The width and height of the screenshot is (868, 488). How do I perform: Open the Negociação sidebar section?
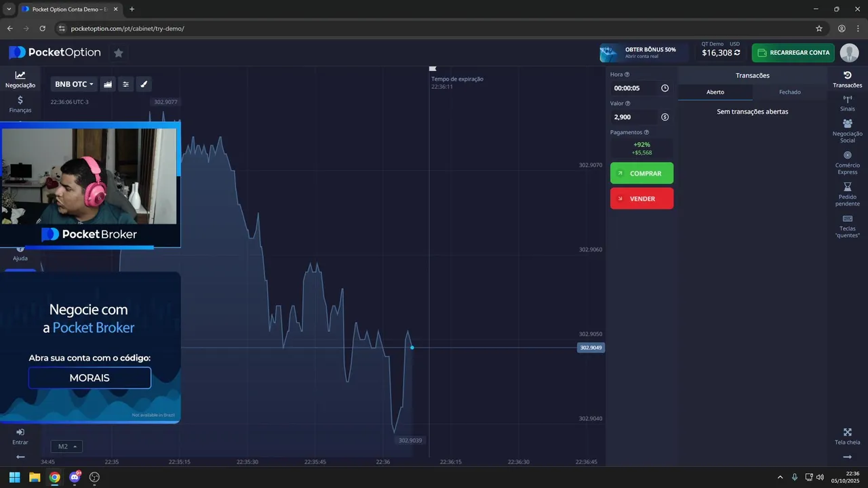pyautogui.click(x=20, y=79)
